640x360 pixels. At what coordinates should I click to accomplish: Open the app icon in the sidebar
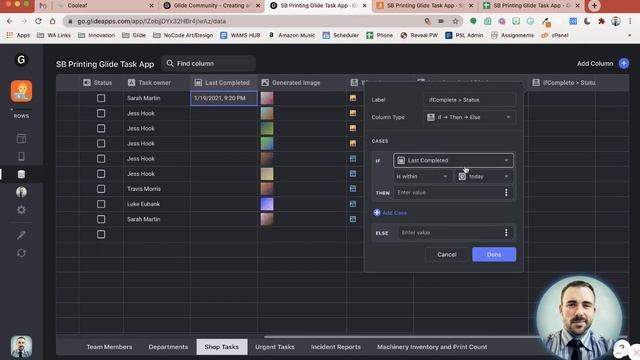click(x=21, y=91)
